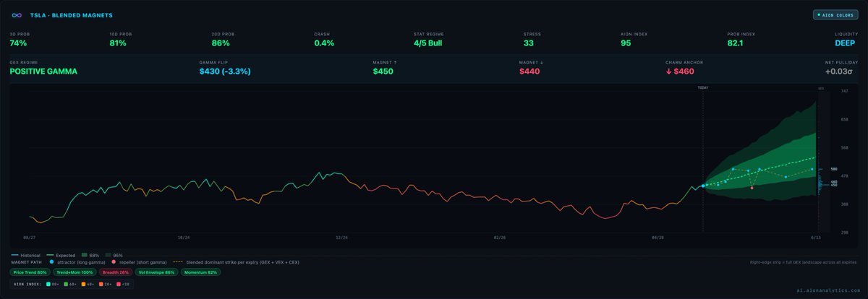Click the STRESS 33 value
The width and height of the screenshot is (868, 299).
coord(528,43)
